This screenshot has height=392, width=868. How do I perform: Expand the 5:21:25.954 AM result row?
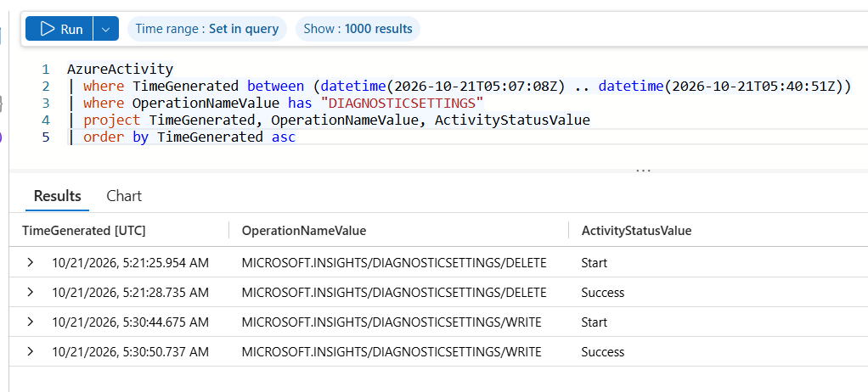[31, 263]
